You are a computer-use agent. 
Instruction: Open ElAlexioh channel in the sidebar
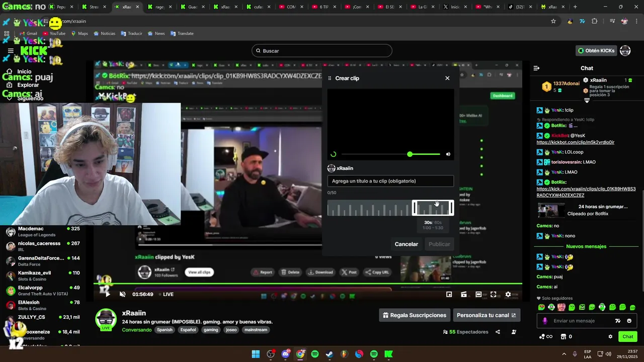pyautogui.click(x=43, y=305)
